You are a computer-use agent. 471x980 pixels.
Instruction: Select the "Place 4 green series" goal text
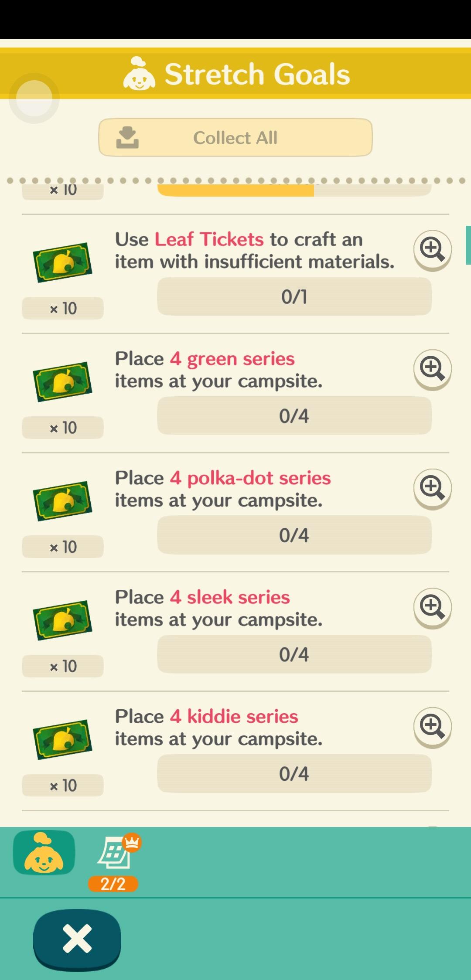[x=205, y=359]
